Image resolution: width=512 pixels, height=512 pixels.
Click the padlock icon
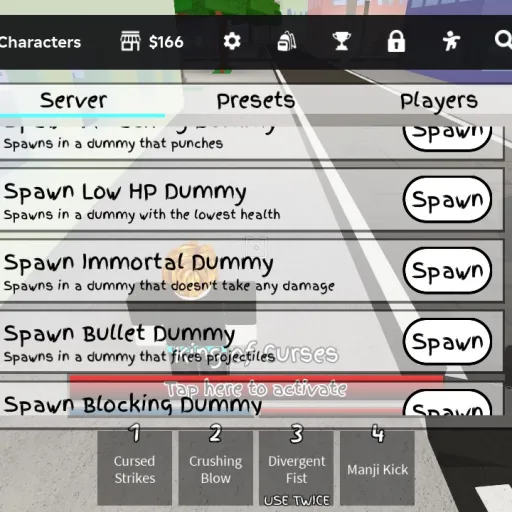(x=396, y=42)
